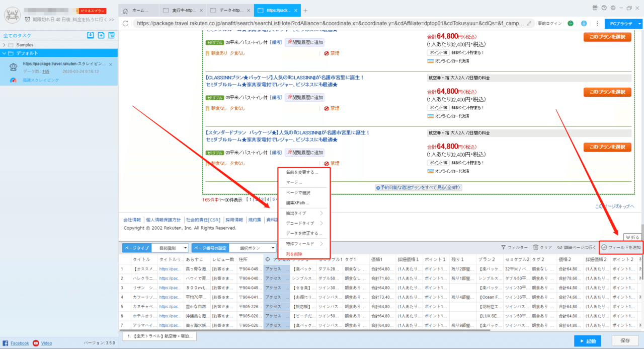Click the home icon on ホーム tab
Image resolution: width=644 pixels, height=349 pixels.
[x=126, y=11]
